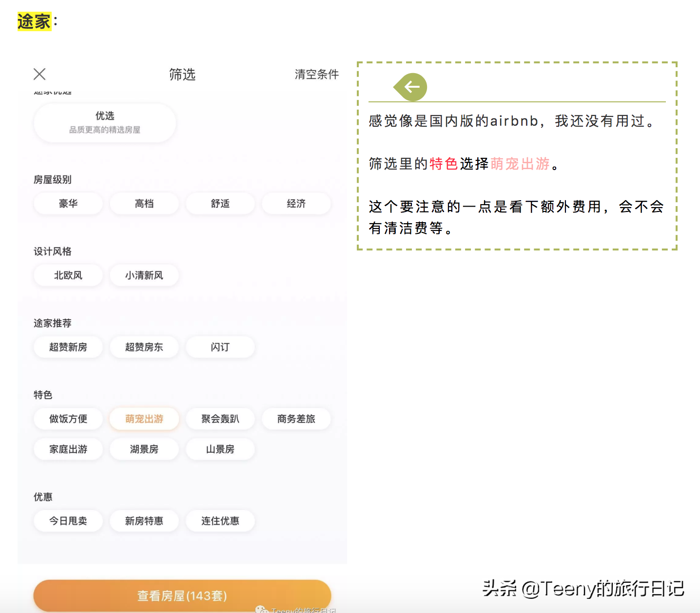Enable the 今日甩卖 discount filter
This screenshot has width=700, height=613.
click(x=68, y=521)
